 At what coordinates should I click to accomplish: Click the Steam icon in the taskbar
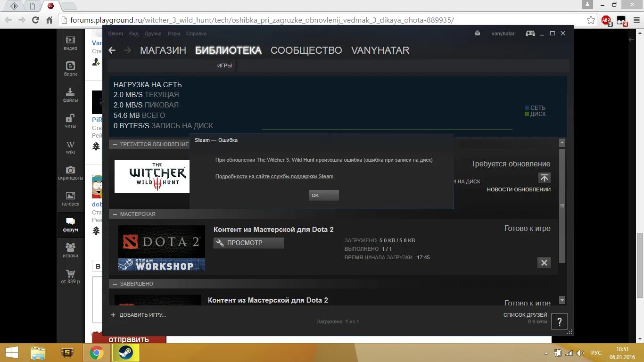pyautogui.click(x=125, y=353)
